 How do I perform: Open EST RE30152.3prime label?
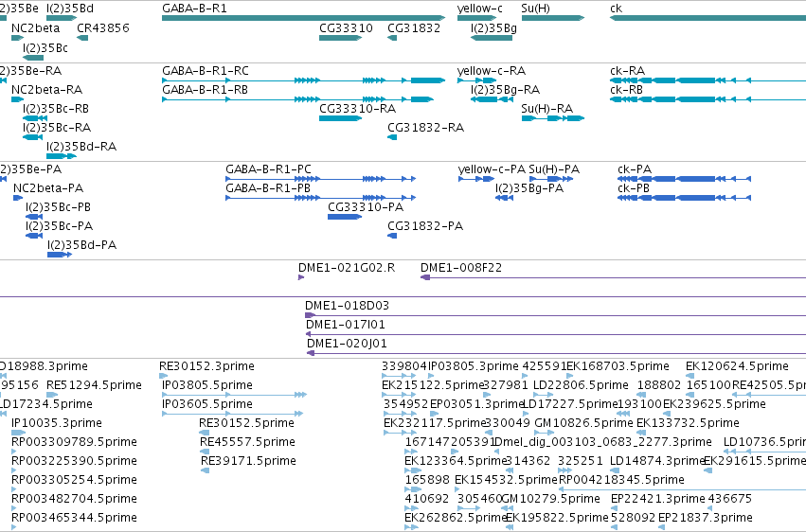point(206,366)
